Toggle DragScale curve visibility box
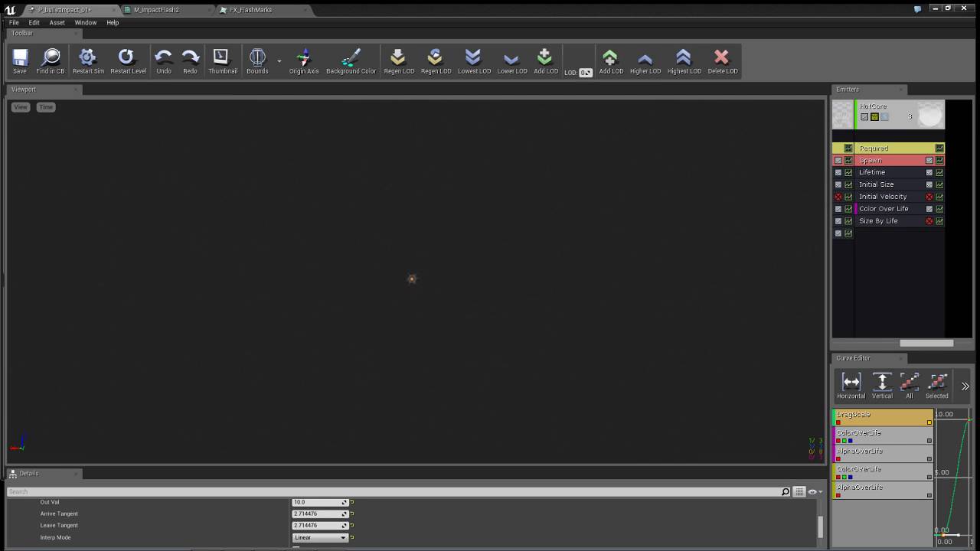The height and width of the screenshot is (551, 980). (x=929, y=422)
